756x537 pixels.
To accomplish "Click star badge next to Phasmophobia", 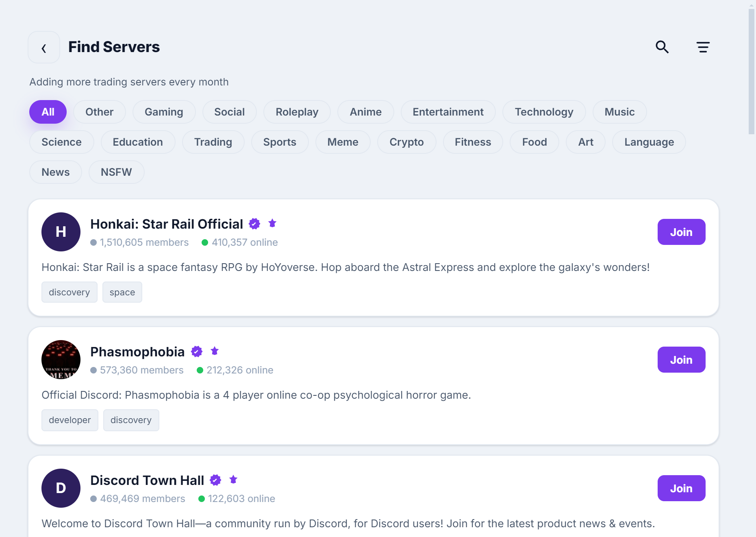I will coord(215,351).
